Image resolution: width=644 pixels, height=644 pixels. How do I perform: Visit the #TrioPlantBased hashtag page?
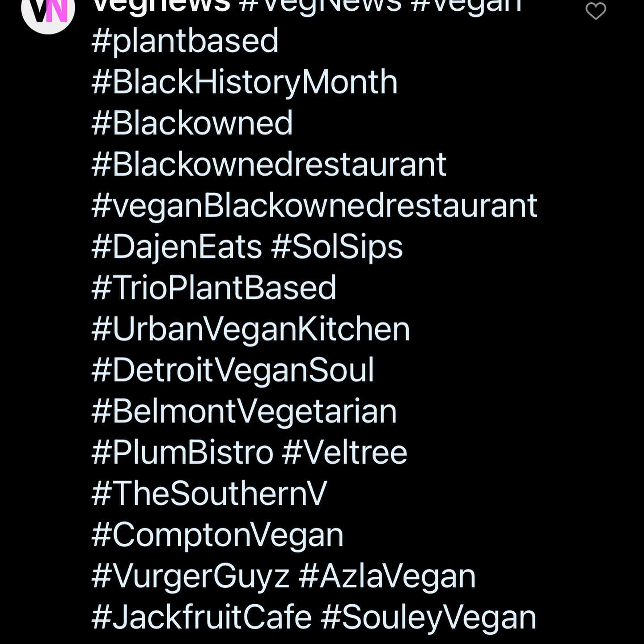click(214, 288)
